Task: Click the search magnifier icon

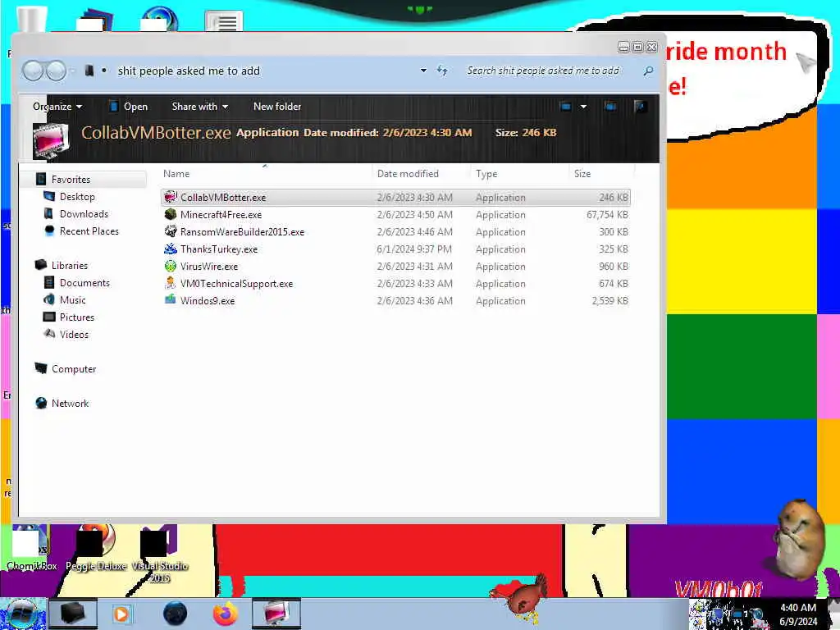Action: (x=648, y=71)
